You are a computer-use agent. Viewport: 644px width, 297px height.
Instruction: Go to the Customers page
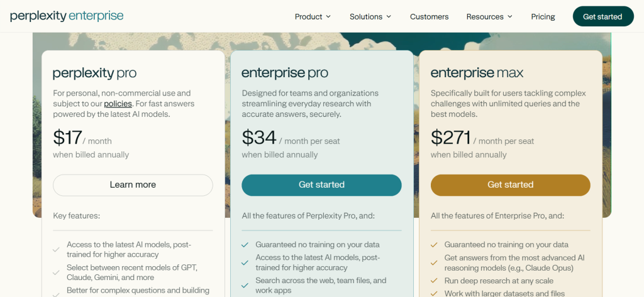pos(429,17)
